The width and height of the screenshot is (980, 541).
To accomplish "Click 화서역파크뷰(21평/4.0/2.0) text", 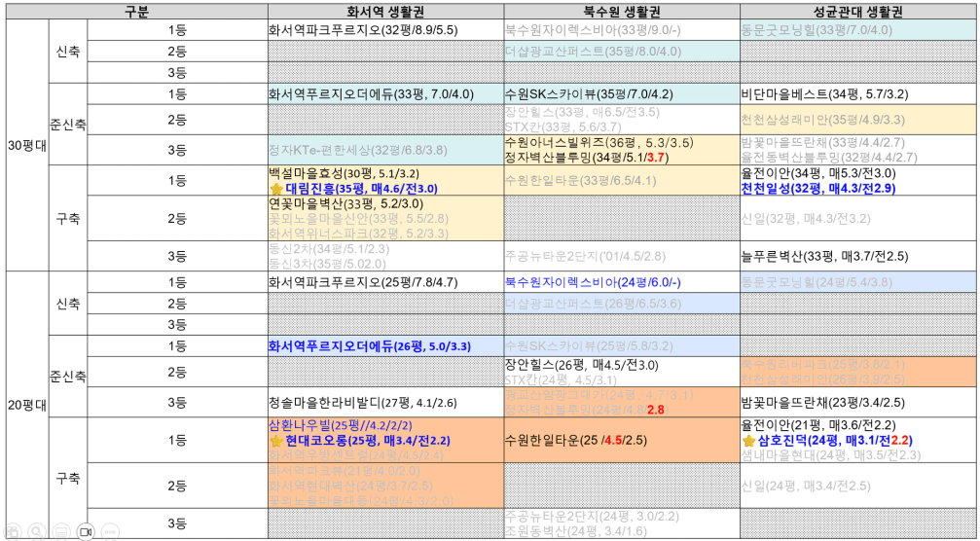I will pos(345,470).
